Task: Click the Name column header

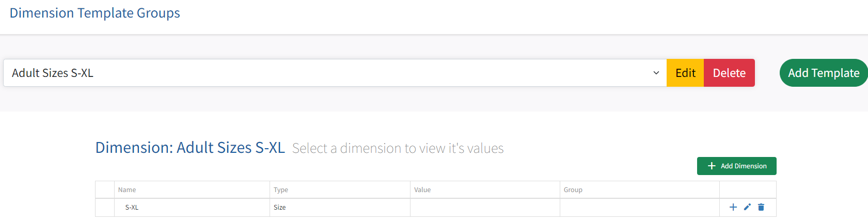Action: (x=127, y=190)
